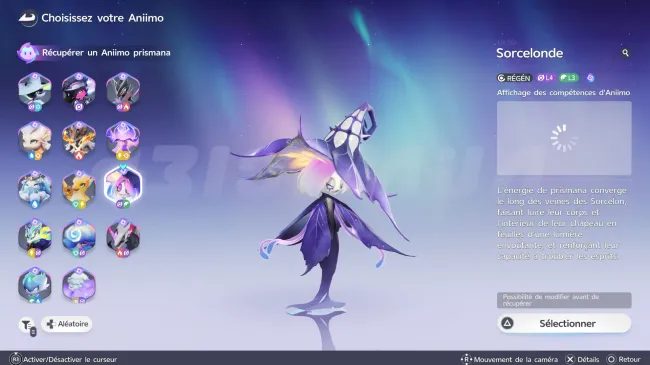Click Mouvement de la caméra hint
This screenshot has height=365, width=650.
509,359
